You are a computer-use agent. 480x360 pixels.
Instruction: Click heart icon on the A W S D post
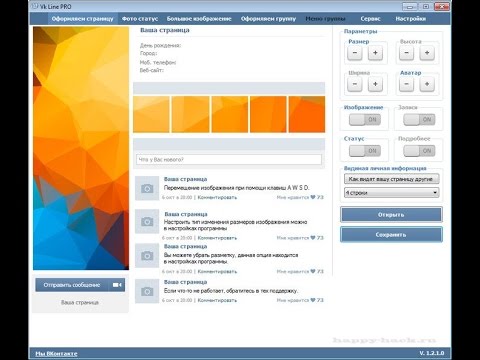coord(313,197)
